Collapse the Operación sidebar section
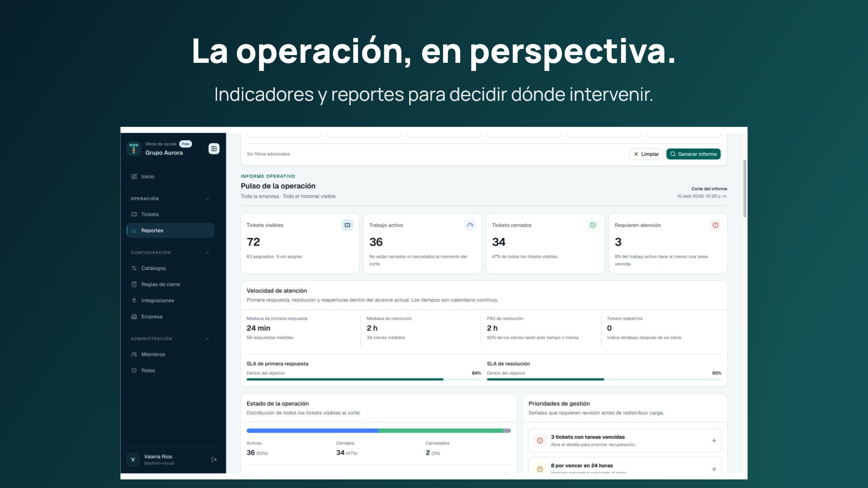Image resolution: width=868 pixels, height=488 pixels. 208,199
